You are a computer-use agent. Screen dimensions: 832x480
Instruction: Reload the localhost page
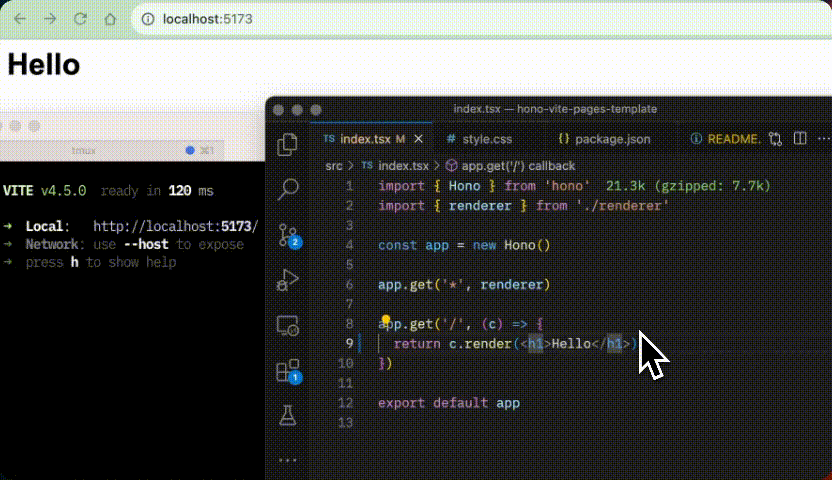pyautogui.click(x=80, y=19)
